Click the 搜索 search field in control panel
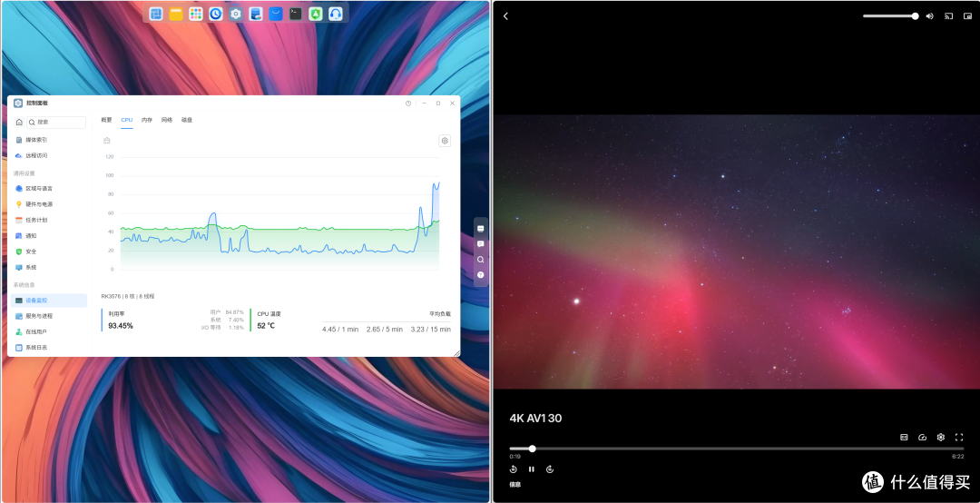 (56, 122)
